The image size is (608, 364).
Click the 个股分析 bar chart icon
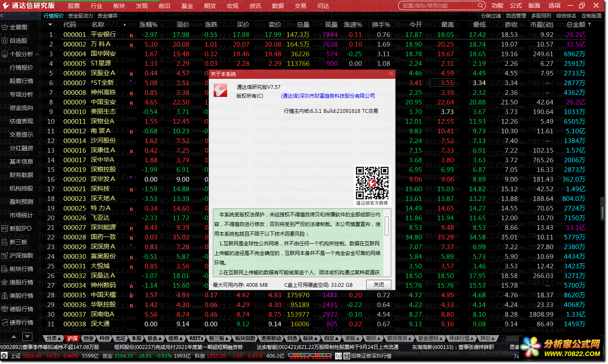(x=5, y=54)
